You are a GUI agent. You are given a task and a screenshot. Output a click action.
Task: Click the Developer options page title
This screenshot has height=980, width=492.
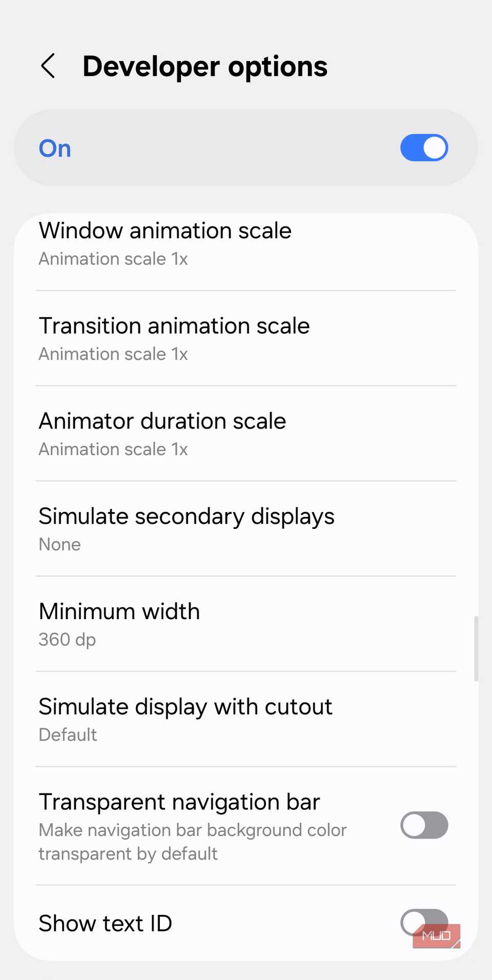coord(205,67)
